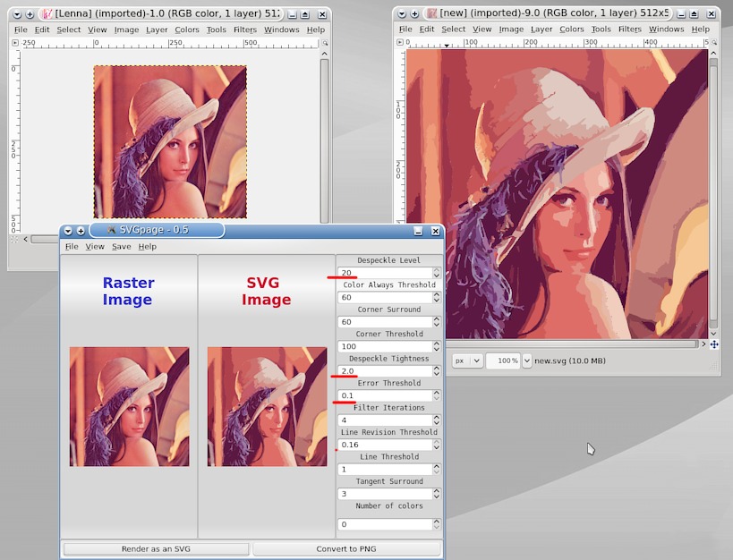Open zoom percentage dropdown in new.svg window
733x560 pixels.
tap(527, 361)
